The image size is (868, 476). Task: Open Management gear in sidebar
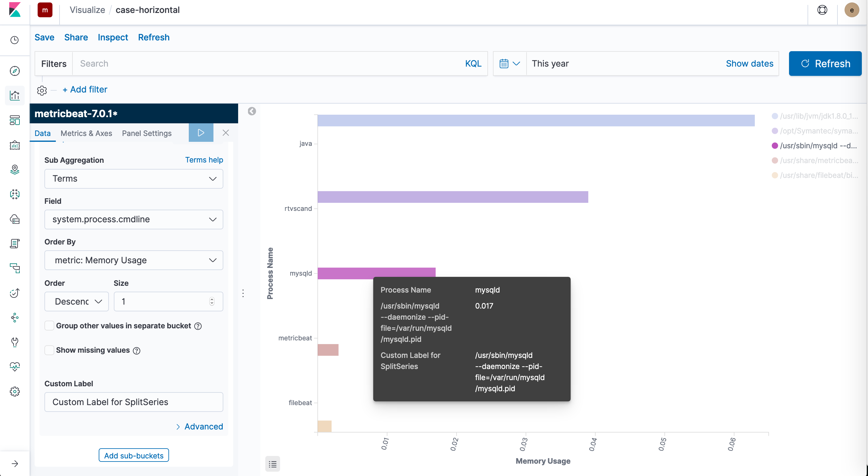pos(14,392)
